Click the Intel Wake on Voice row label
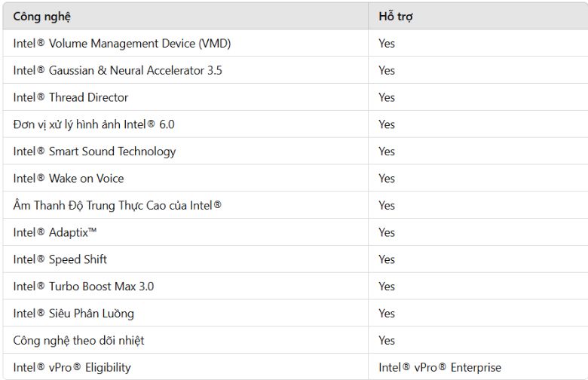 68,179
